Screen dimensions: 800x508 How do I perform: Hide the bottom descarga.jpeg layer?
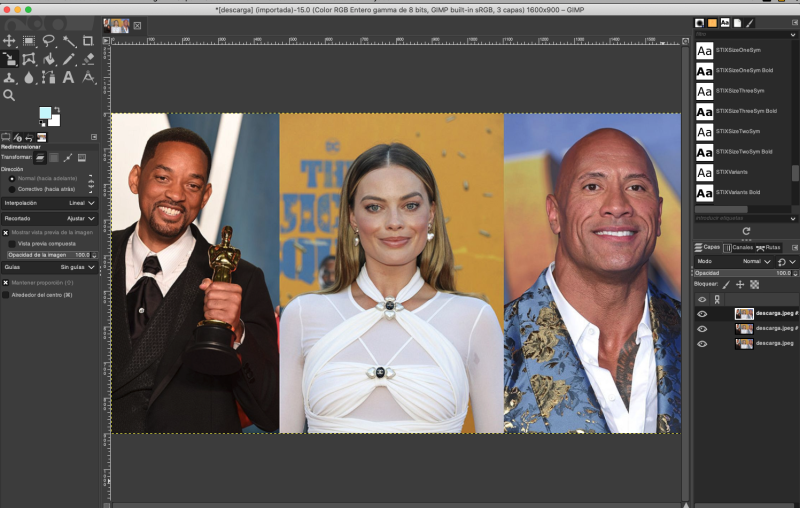702,343
